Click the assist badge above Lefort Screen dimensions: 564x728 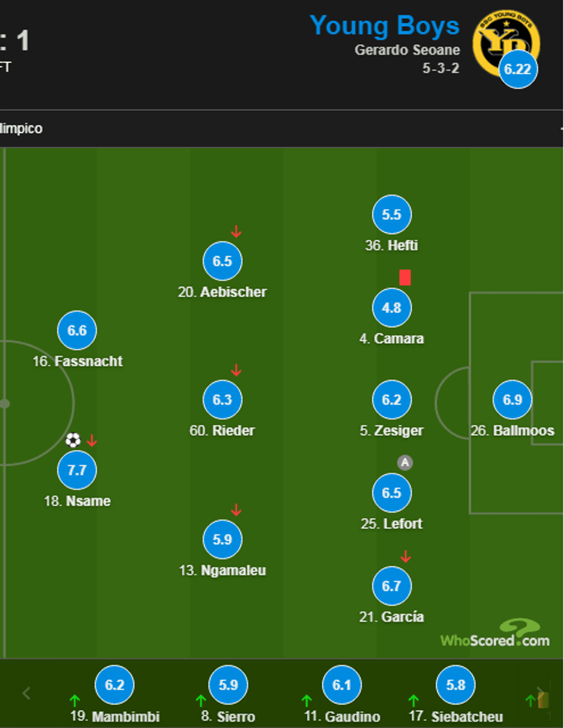click(405, 462)
